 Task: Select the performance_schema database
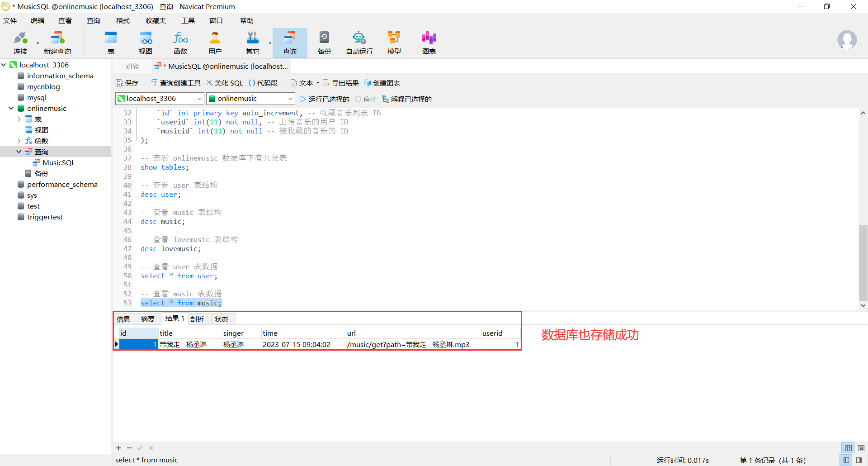tap(62, 184)
